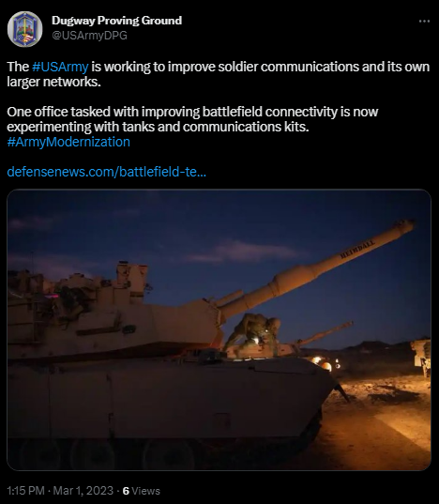The width and height of the screenshot is (439, 504).
Task: Visit the @USArmyDPG handle profile
Action: (x=89, y=35)
